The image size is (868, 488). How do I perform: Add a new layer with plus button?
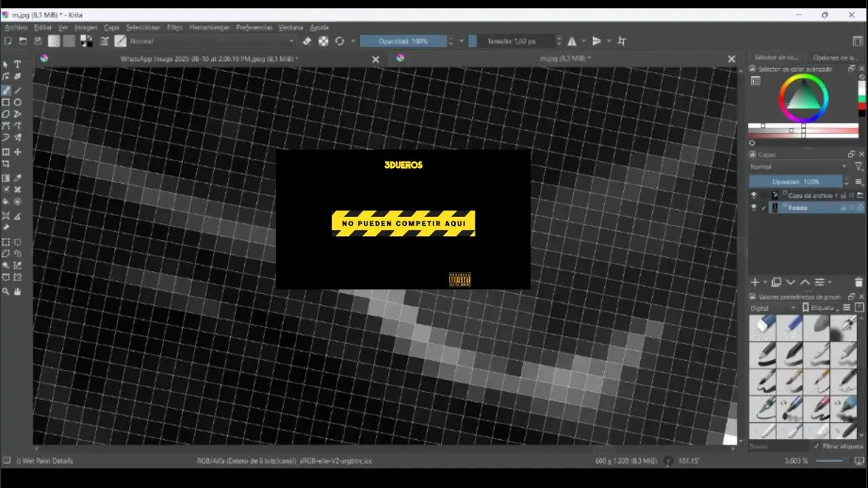755,282
